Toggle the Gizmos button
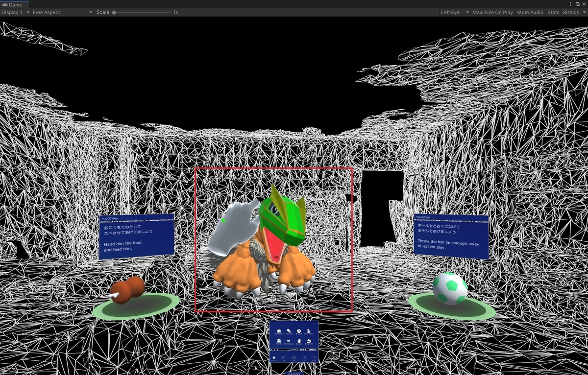588x375 pixels. coord(570,12)
